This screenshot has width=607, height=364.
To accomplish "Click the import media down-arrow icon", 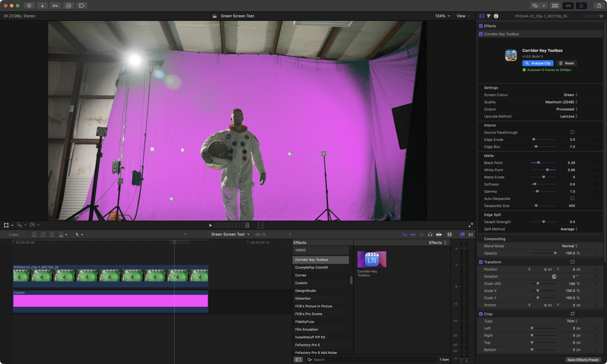I will (x=42, y=5).
